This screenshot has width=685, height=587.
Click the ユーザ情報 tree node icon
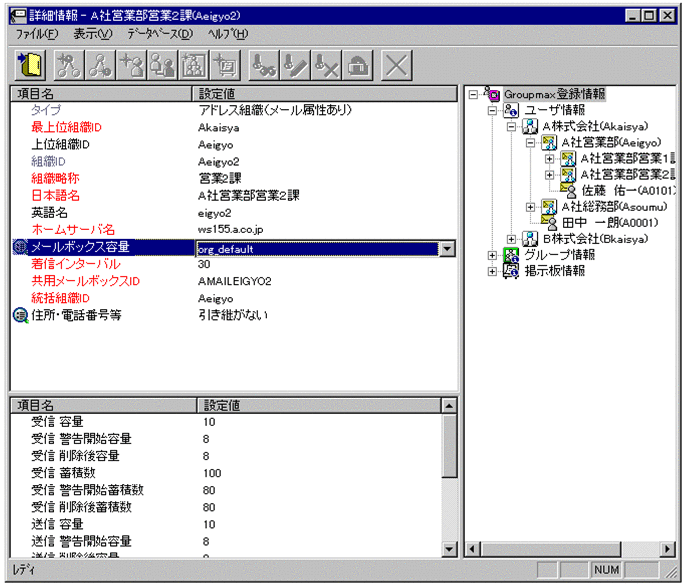511,110
